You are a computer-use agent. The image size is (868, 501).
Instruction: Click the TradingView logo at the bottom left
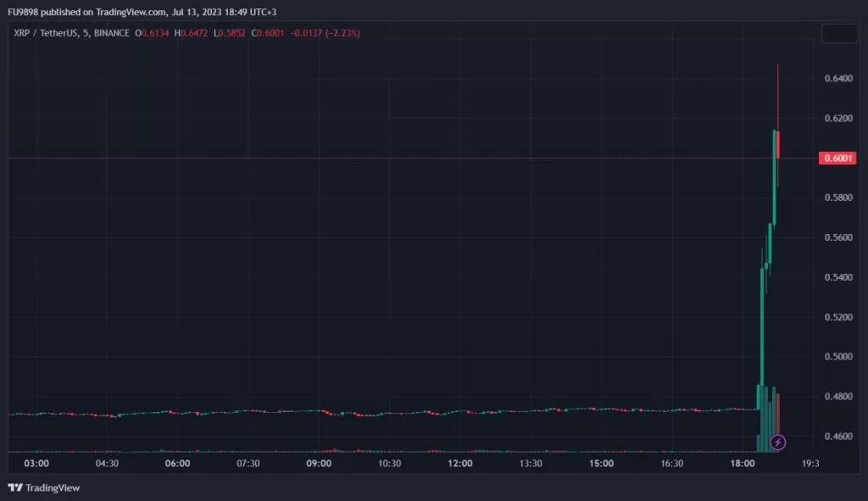pyautogui.click(x=43, y=487)
